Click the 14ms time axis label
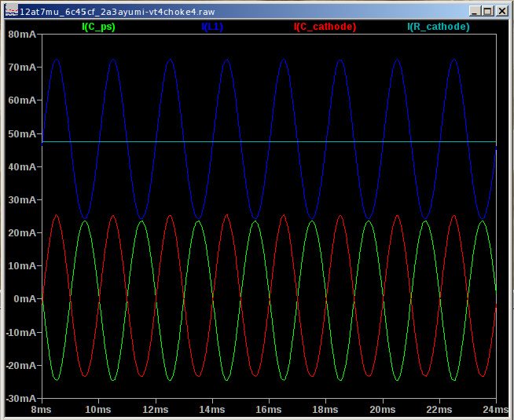514x420 pixels. (x=212, y=410)
